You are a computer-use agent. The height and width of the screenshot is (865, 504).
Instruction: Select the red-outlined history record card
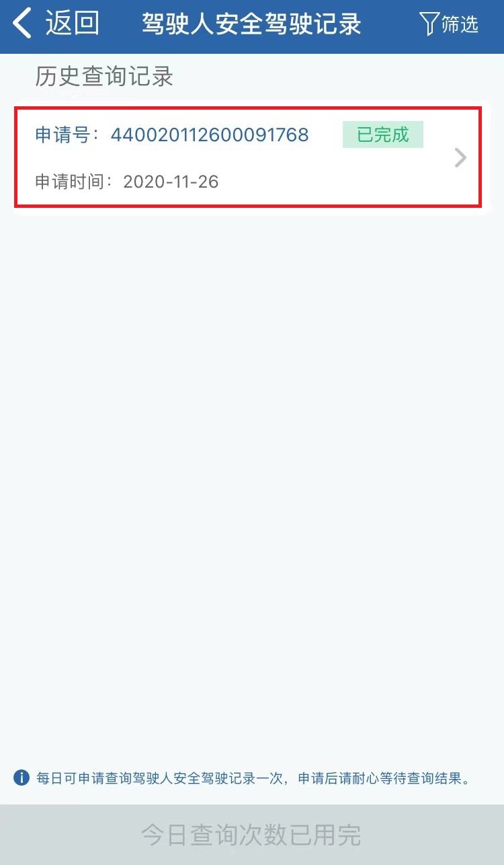248,156
